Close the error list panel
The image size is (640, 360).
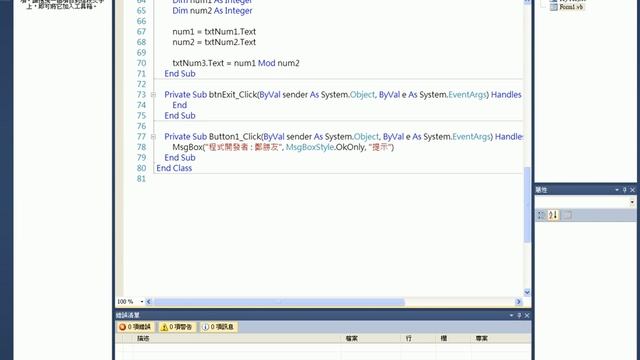pyautogui.click(x=527, y=316)
